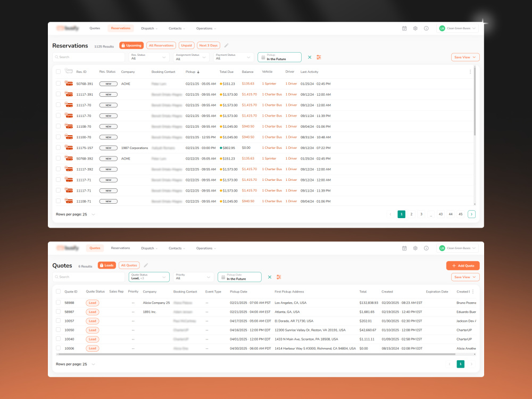Tick select-all checkbox in Reservations table header
The image size is (532, 399).
(59, 72)
